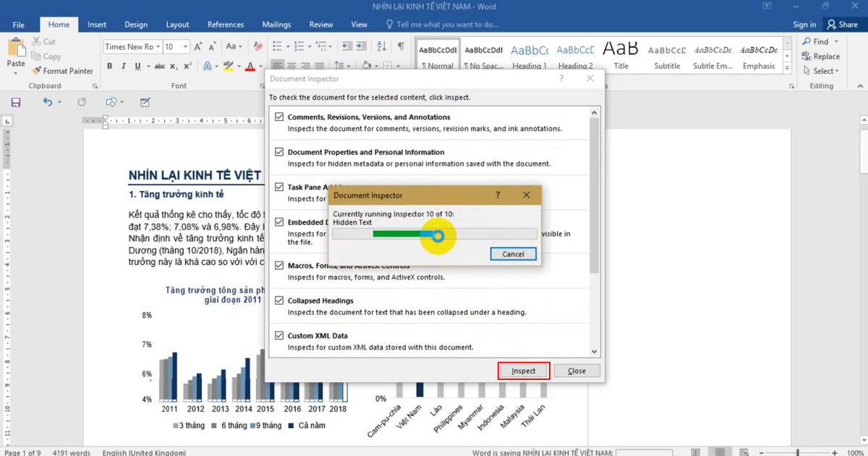This screenshot has height=456, width=868.
Task: Open the Mailings ribbon tab
Action: tap(276, 24)
